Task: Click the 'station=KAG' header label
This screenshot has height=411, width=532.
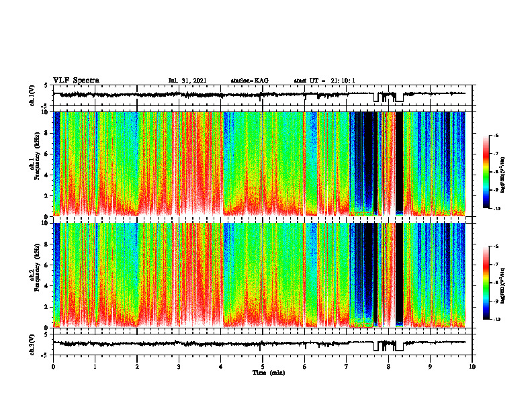Action: 249,81
